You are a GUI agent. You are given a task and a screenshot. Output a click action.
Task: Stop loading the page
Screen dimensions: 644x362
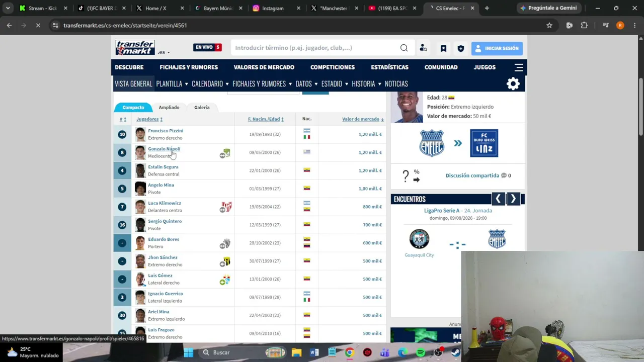(x=38, y=25)
